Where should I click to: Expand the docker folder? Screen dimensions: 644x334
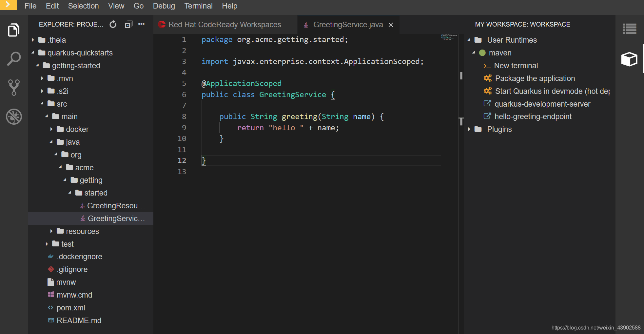click(51, 129)
